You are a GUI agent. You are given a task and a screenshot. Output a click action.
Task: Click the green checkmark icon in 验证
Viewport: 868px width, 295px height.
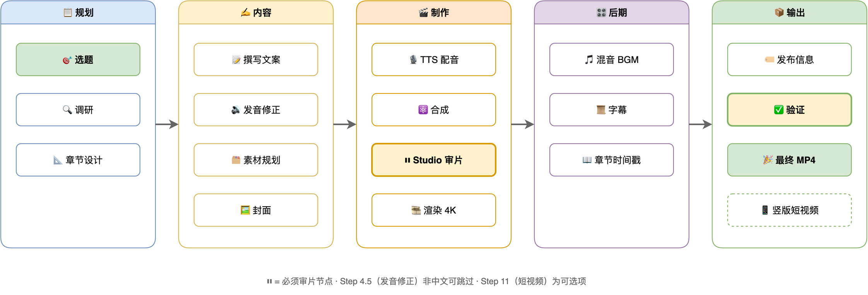tap(779, 110)
